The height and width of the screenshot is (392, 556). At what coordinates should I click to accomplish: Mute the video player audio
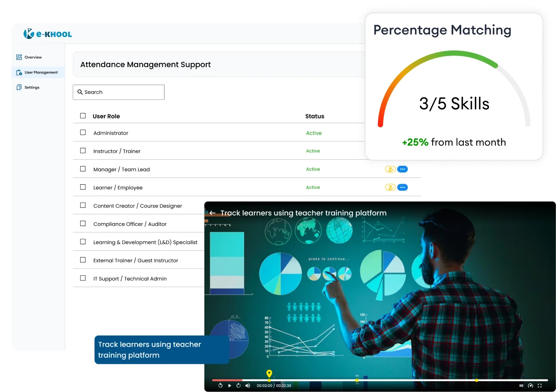point(247,385)
